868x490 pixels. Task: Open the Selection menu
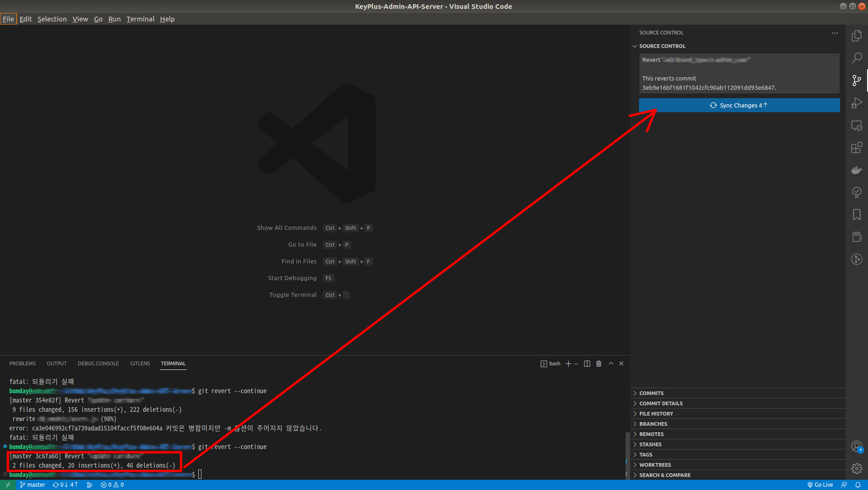pyautogui.click(x=52, y=19)
